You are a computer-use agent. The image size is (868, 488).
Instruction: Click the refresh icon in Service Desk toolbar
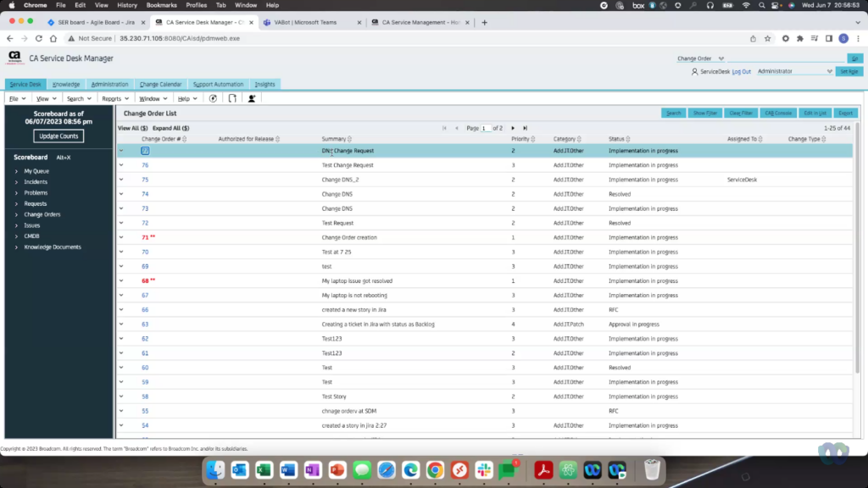(x=213, y=98)
